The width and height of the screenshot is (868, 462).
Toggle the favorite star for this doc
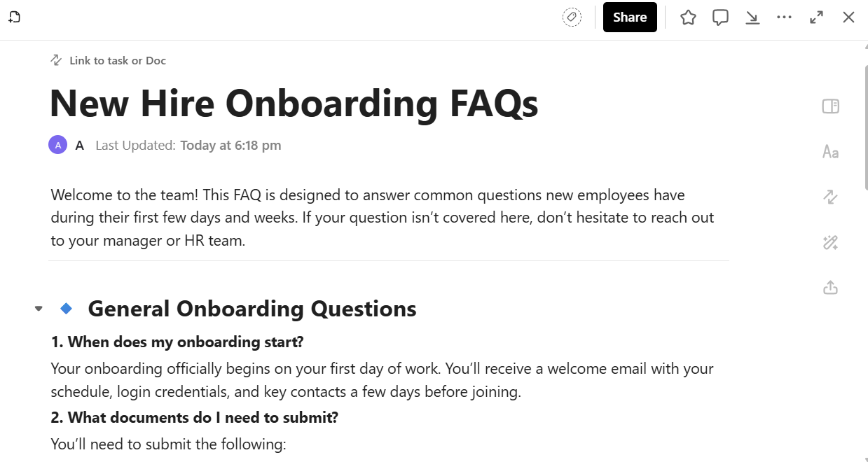(x=688, y=17)
